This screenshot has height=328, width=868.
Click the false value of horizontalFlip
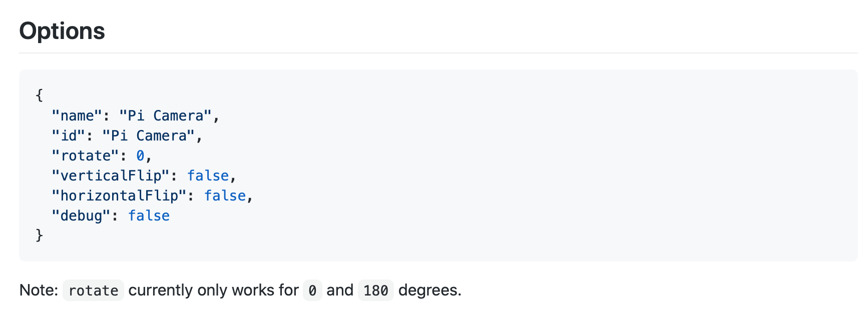point(225,195)
